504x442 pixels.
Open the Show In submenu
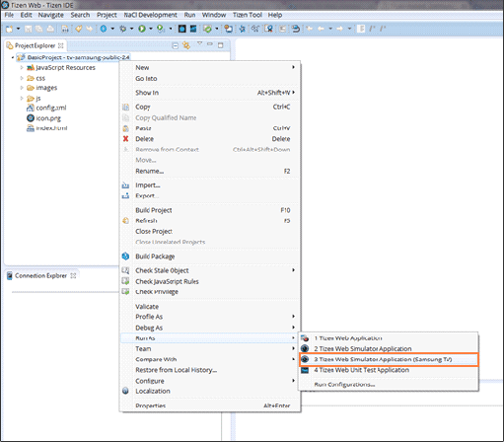tap(210, 93)
